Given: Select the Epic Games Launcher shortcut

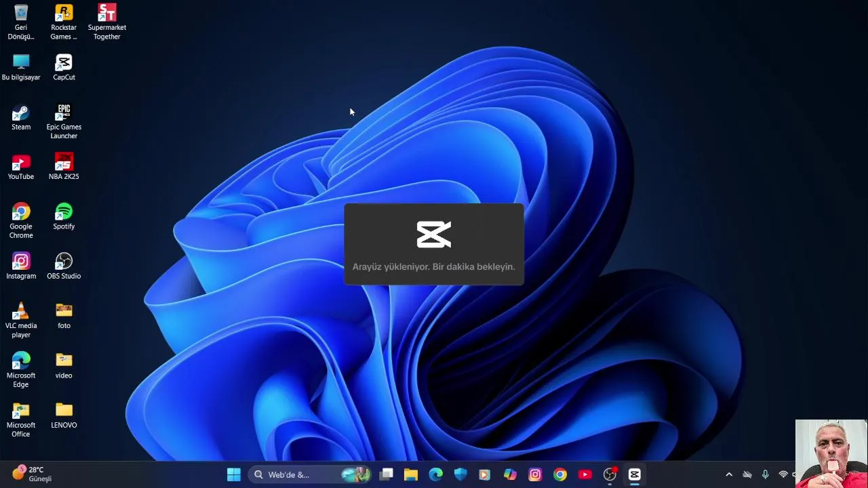Looking at the screenshot, I should coord(64,122).
